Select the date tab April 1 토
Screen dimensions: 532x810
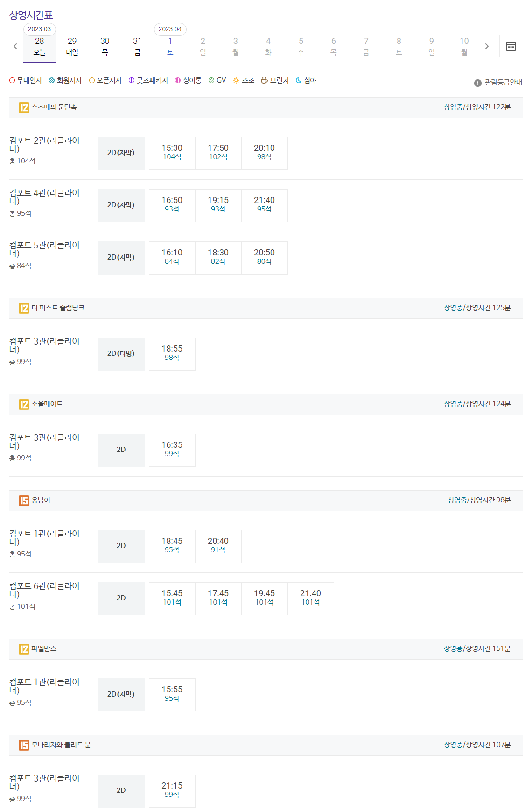170,46
